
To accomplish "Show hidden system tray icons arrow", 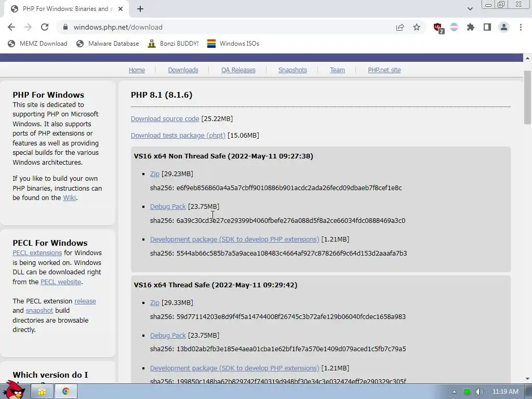I will pos(454,392).
